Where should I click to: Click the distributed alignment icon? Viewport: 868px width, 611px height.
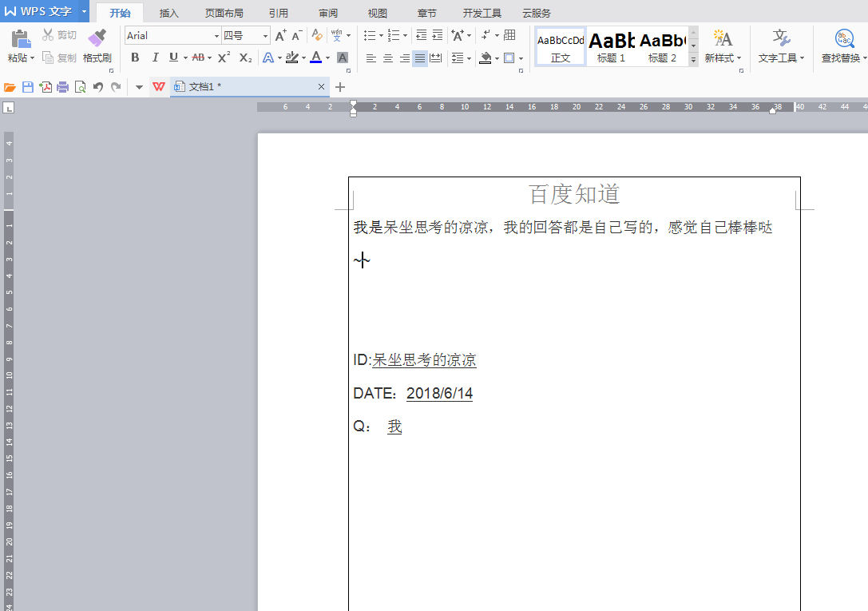point(436,58)
